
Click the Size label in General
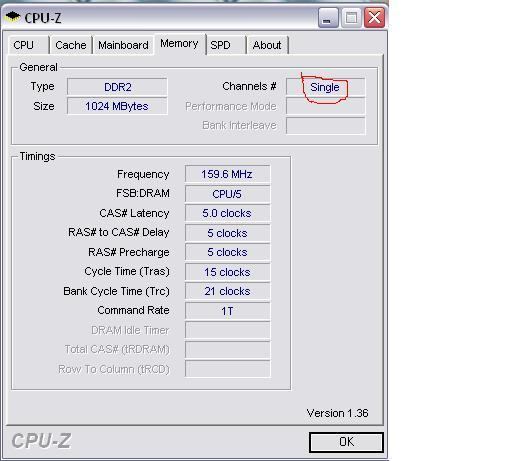(x=44, y=106)
